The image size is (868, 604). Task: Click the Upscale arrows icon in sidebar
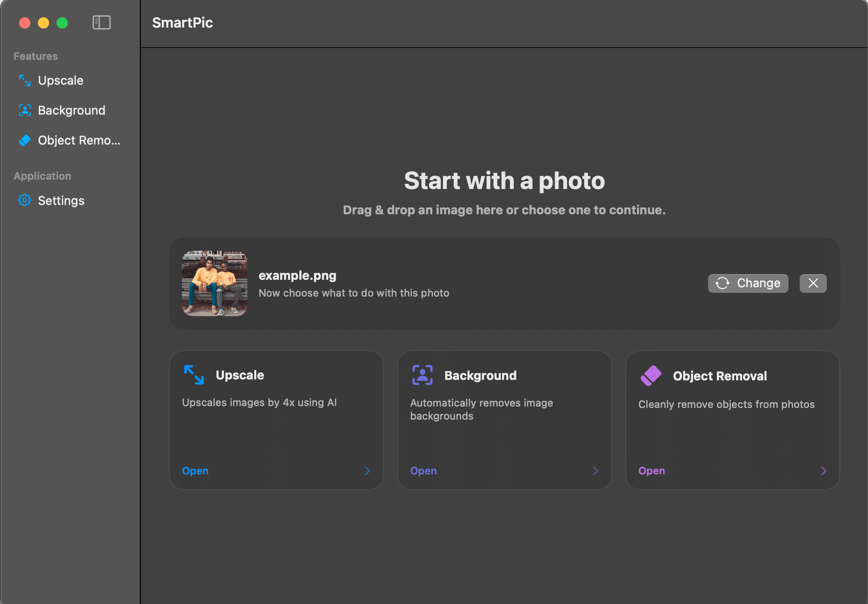pos(25,80)
